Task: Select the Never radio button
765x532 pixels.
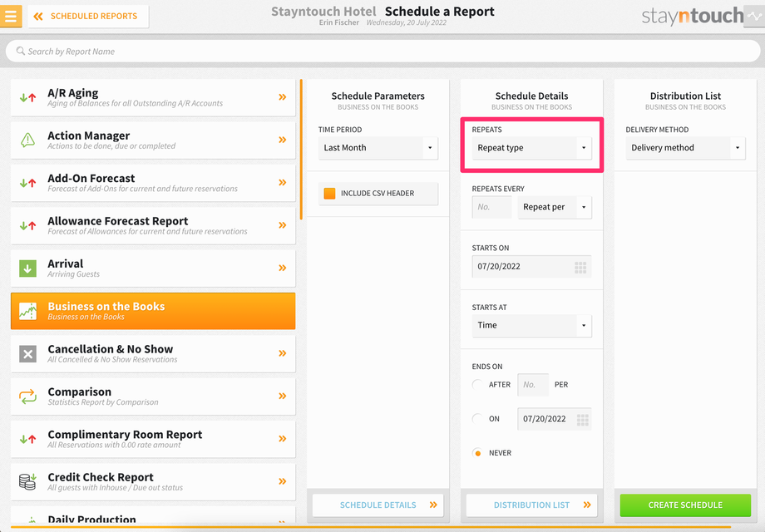Action: (x=477, y=453)
